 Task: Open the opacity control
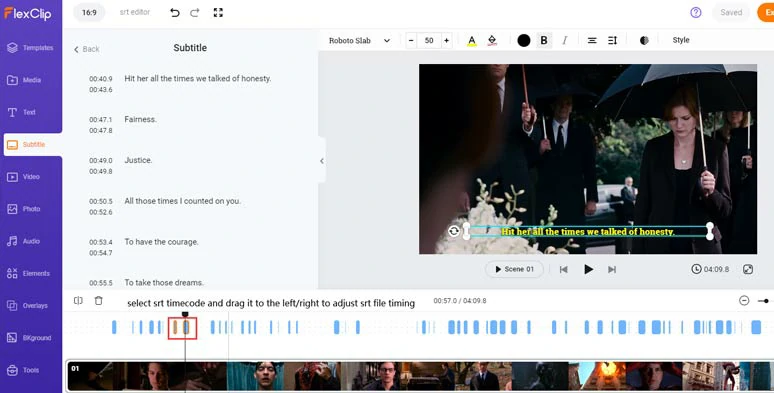tap(644, 40)
